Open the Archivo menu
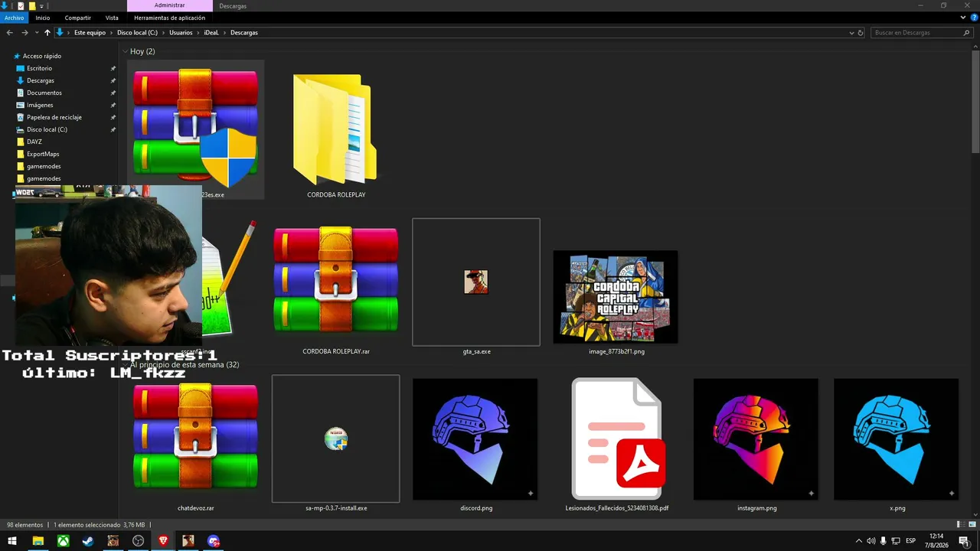 coord(15,18)
